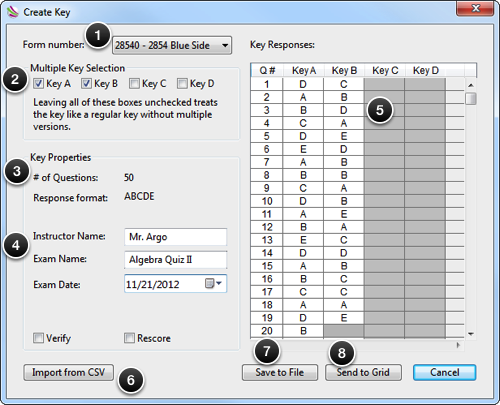This screenshot has width=500, height=405.
Task: Click the Send to Grid button
Action: click(363, 372)
